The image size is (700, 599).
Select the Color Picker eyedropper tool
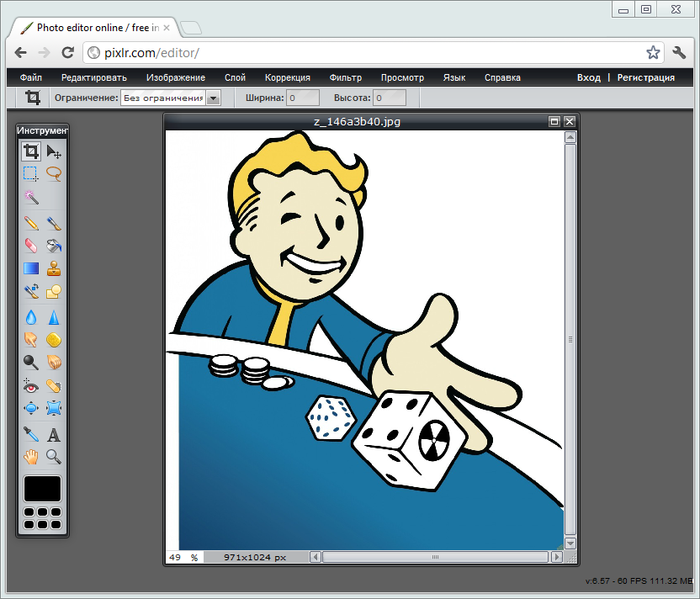coord(31,434)
